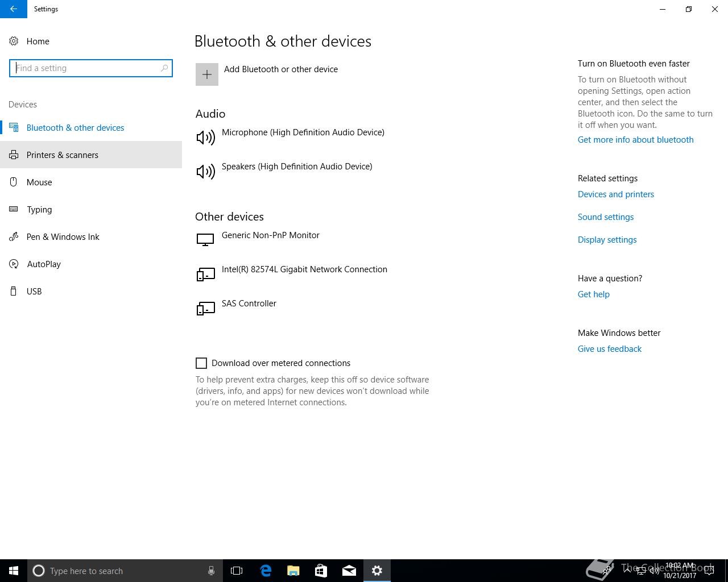The image size is (728, 582).
Task: Go to Settings Home
Action: click(x=29, y=41)
